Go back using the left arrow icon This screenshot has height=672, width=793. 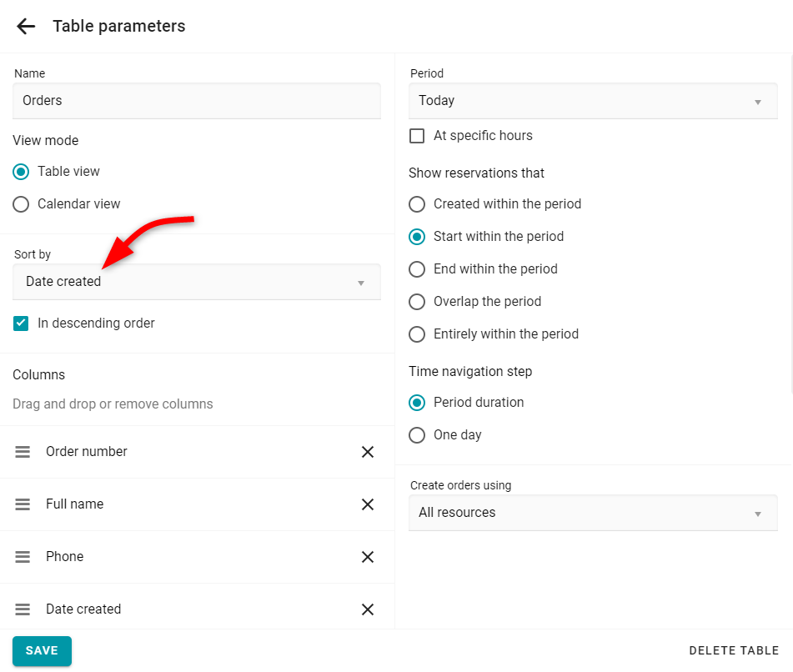pyautogui.click(x=25, y=26)
